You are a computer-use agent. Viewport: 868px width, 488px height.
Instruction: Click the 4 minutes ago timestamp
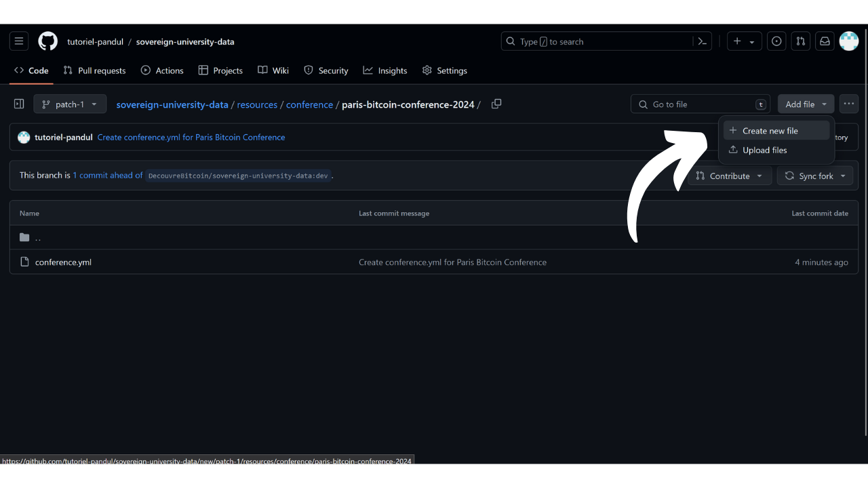click(821, 262)
